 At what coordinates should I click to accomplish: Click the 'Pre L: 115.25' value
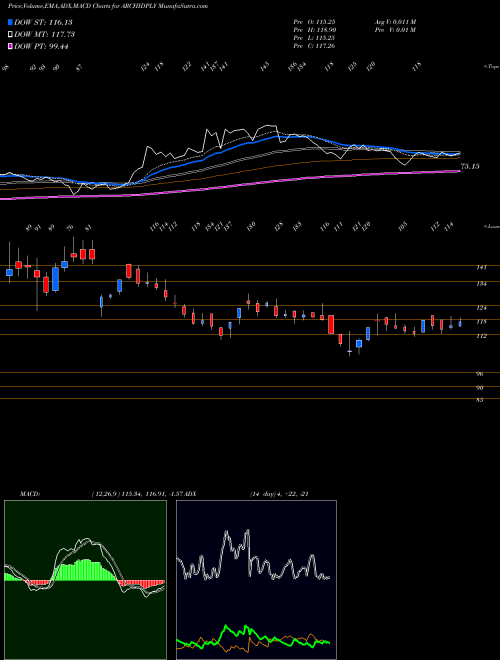point(314,38)
